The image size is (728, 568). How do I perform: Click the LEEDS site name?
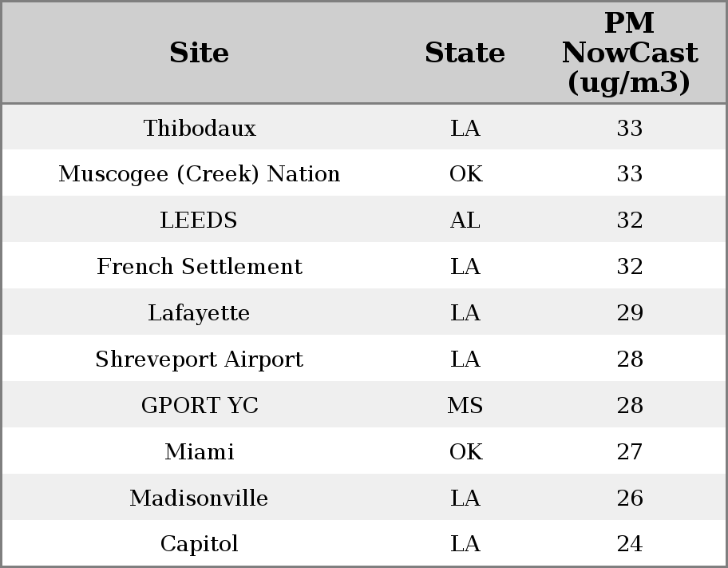(x=199, y=220)
